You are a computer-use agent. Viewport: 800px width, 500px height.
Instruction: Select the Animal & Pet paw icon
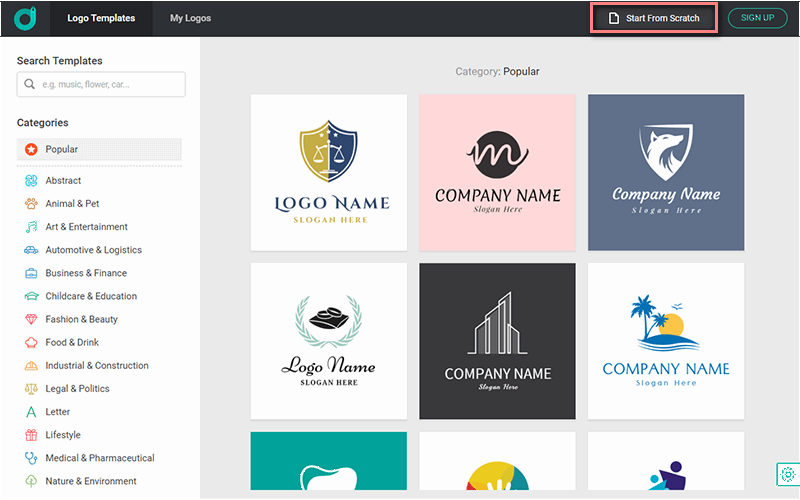[x=31, y=204]
